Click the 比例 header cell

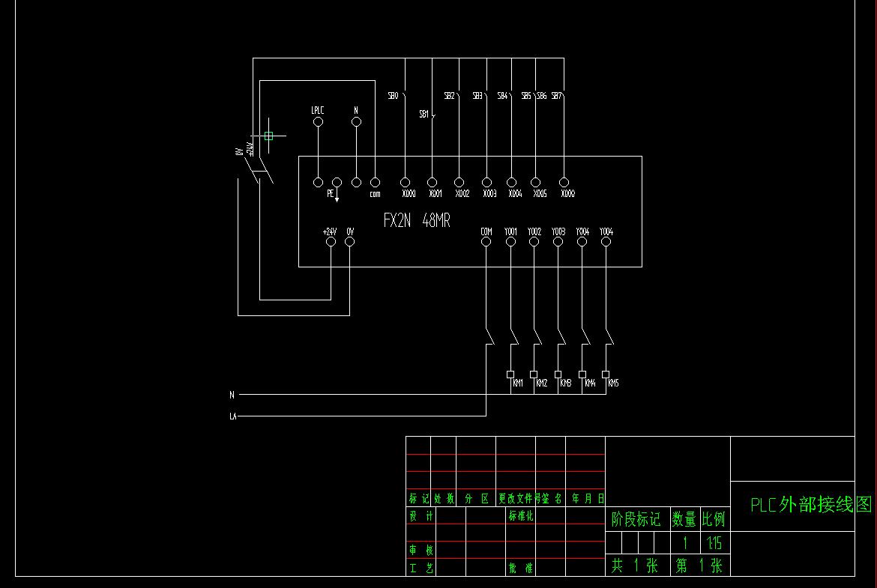714,519
